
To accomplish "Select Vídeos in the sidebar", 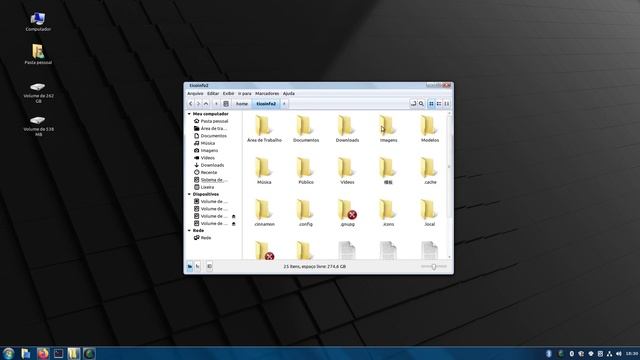I will 204,158.
